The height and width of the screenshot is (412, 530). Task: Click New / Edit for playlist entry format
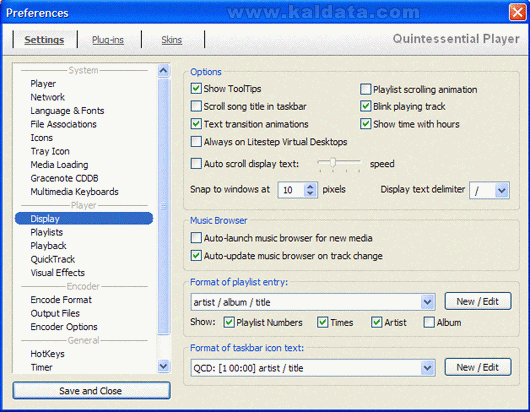[478, 301]
